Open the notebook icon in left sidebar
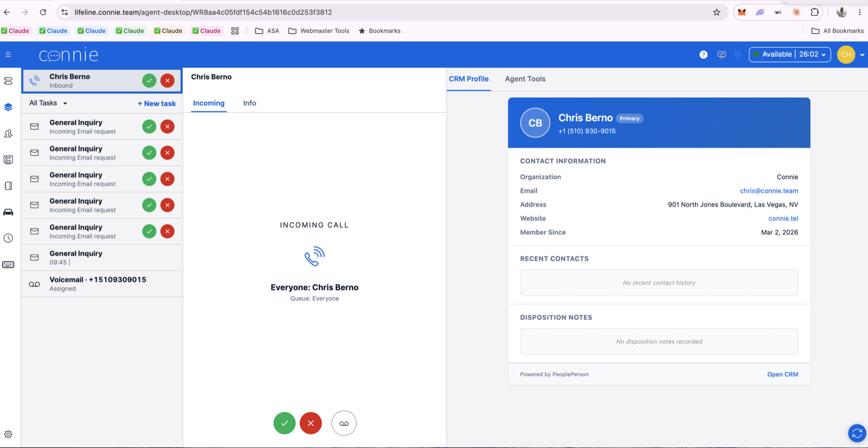Viewport: 868px width, 448px height. (8, 186)
